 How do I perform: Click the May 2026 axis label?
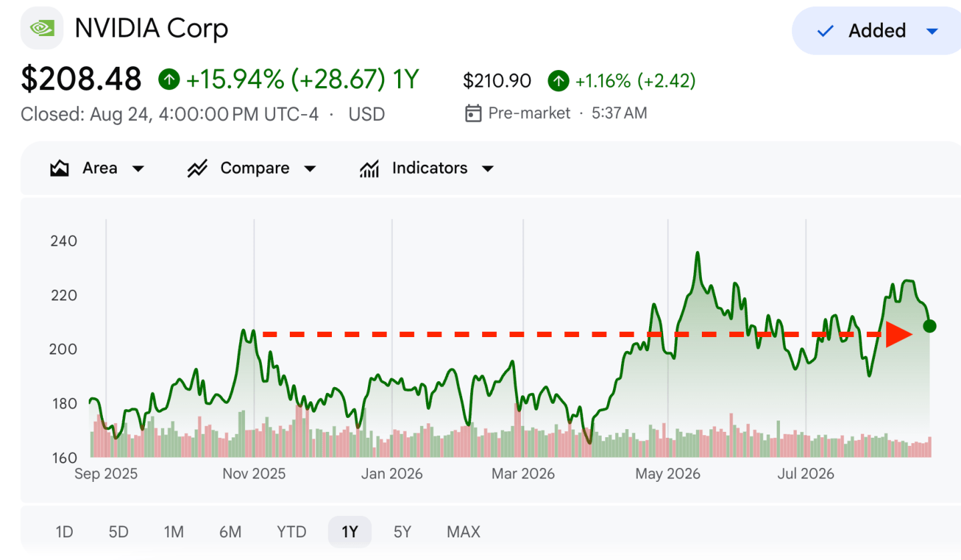click(x=668, y=474)
